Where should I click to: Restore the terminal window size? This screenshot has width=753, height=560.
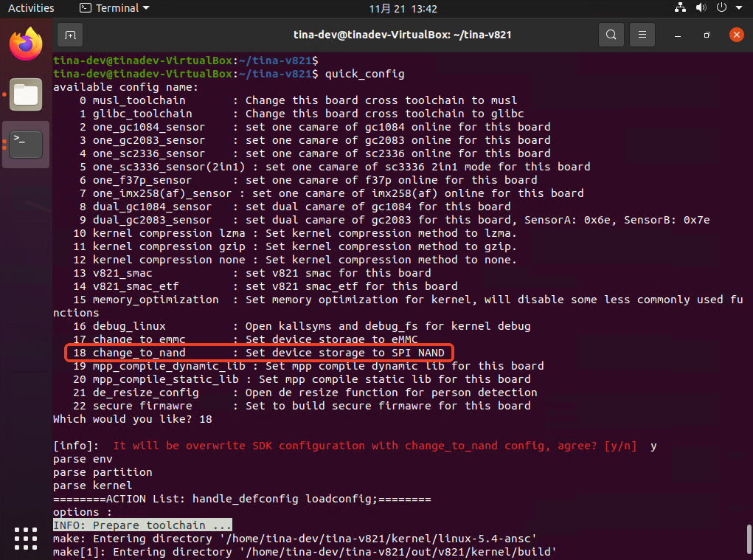(x=707, y=35)
